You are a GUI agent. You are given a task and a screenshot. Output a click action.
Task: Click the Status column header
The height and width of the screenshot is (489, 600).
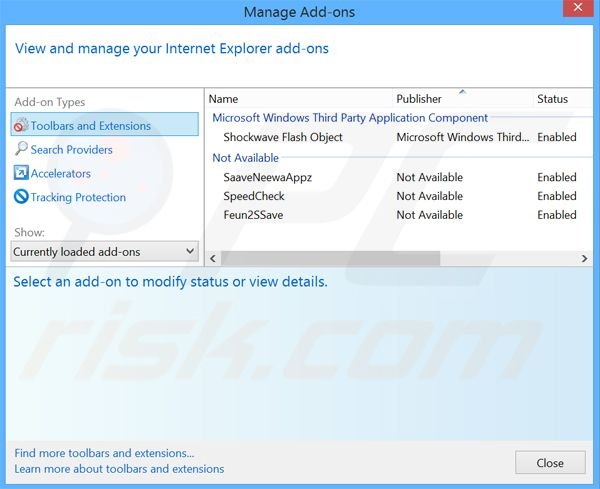pyautogui.click(x=552, y=99)
